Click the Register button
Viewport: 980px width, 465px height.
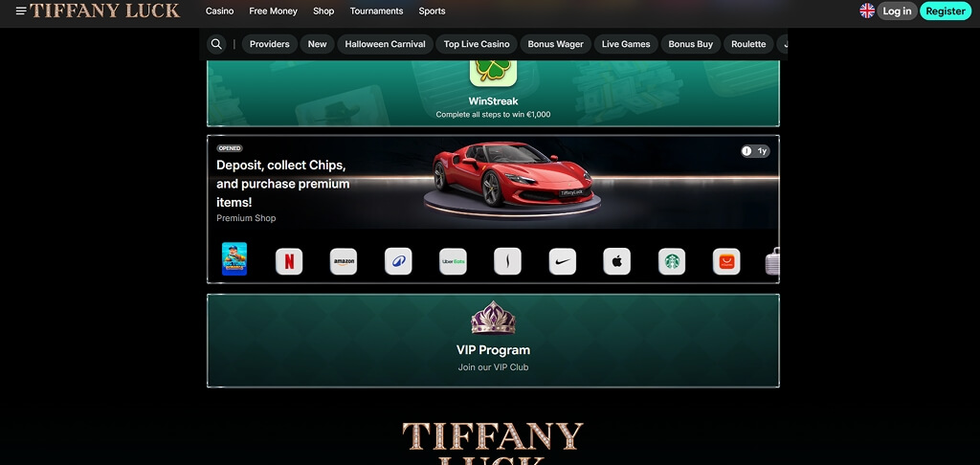tap(946, 11)
